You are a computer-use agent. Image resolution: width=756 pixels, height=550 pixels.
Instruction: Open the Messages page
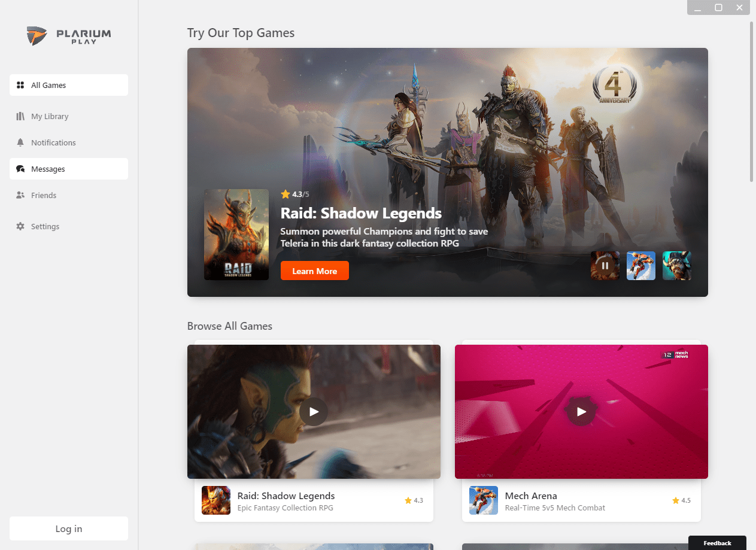point(69,169)
